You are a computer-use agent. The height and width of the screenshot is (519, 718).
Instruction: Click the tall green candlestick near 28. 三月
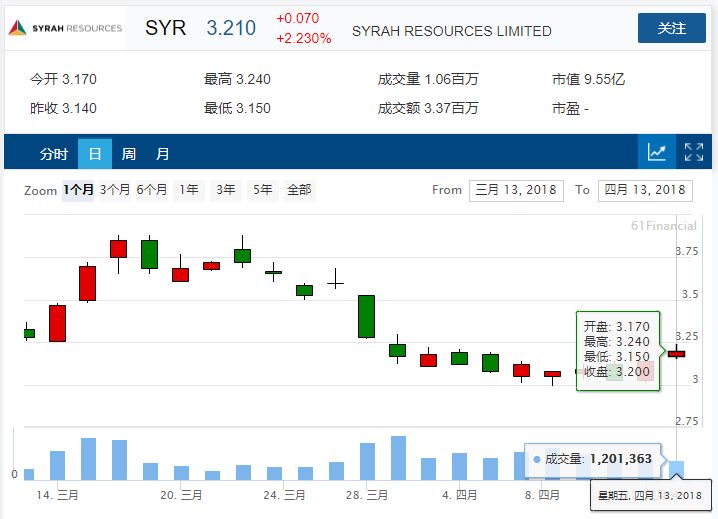(366, 317)
